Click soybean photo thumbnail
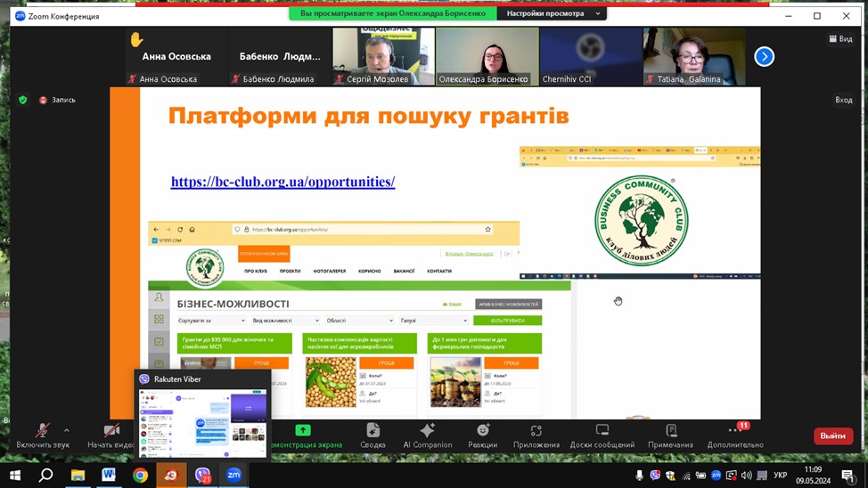 click(x=331, y=382)
